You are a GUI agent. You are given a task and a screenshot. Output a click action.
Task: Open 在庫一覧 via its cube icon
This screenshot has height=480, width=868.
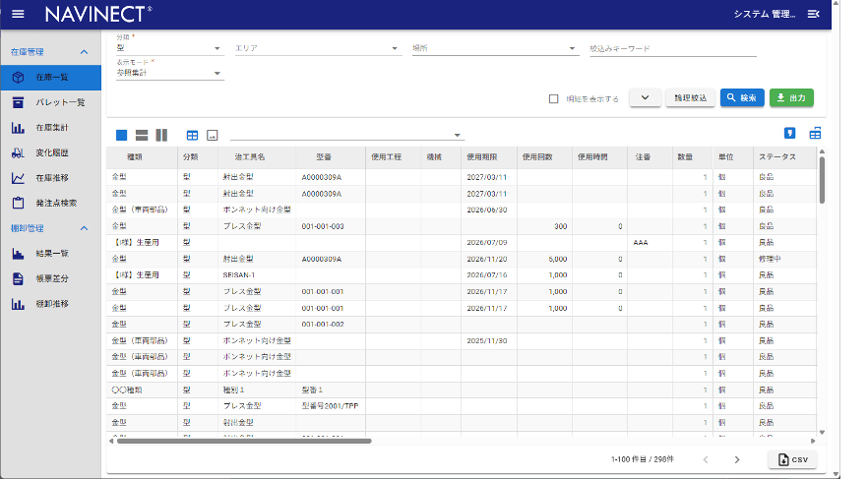pyautogui.click(x=19, y=78)
